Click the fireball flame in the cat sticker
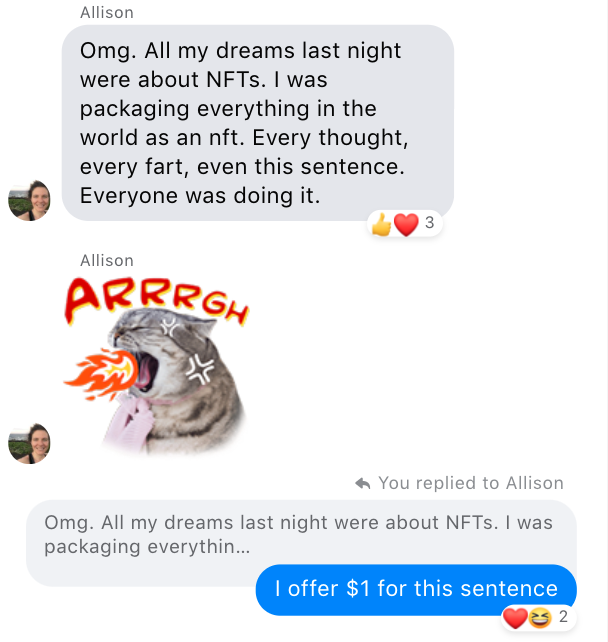The height and width of the screenshot is (642, 608). pyautogui.click(x=101, y=375)
